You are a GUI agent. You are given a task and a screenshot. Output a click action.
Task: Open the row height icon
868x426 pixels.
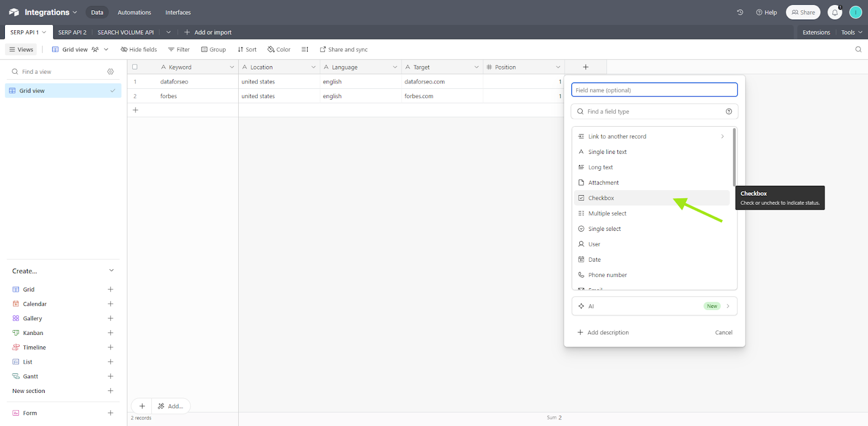(305, 49)
